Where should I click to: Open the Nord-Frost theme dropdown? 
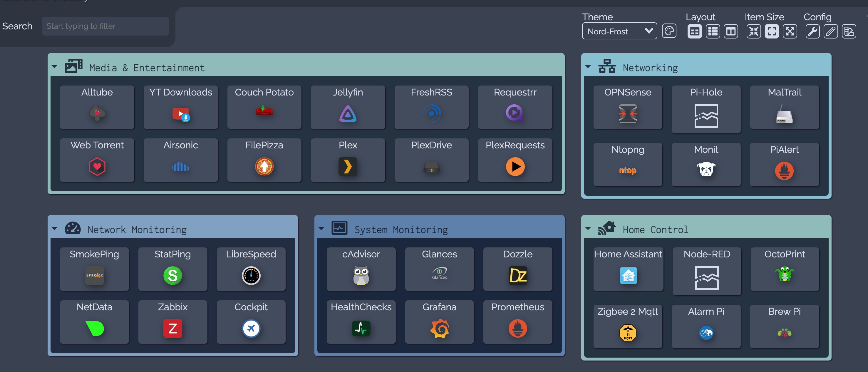(619, 31)
